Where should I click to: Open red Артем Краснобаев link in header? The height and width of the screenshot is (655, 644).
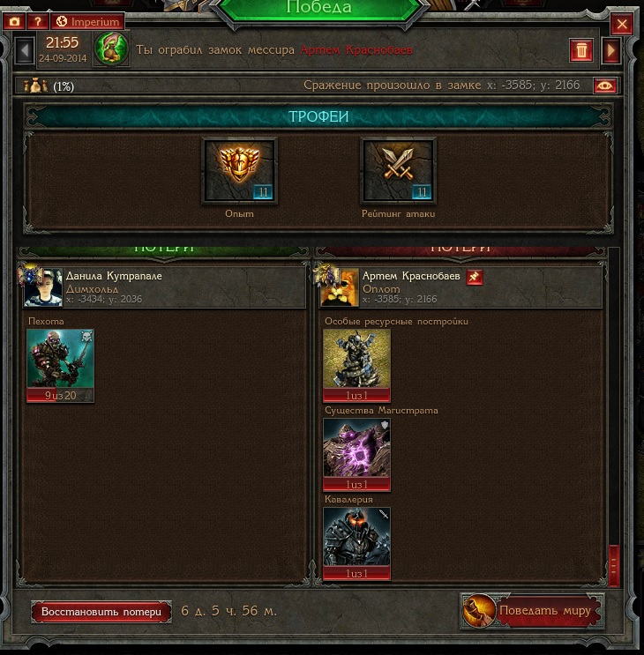(356, 50)
